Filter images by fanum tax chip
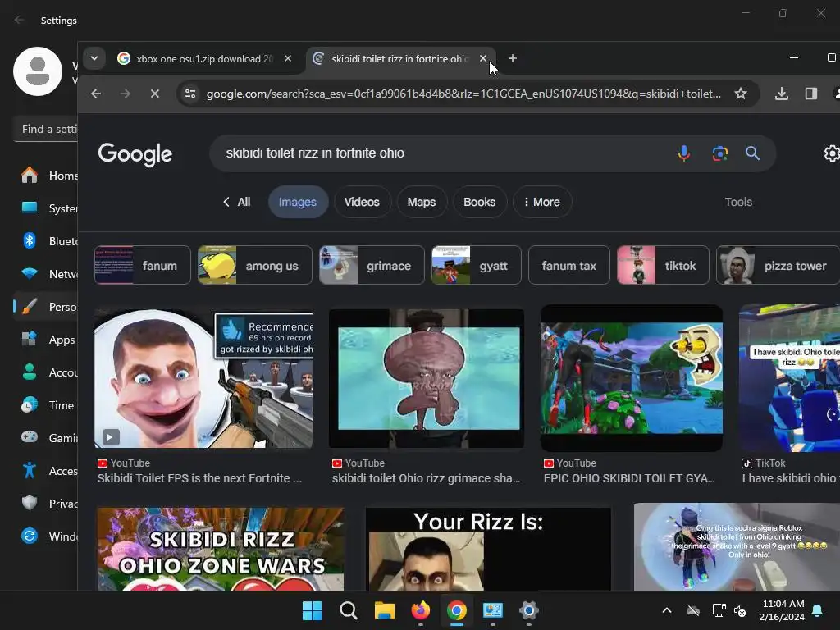 pos(569,265)
